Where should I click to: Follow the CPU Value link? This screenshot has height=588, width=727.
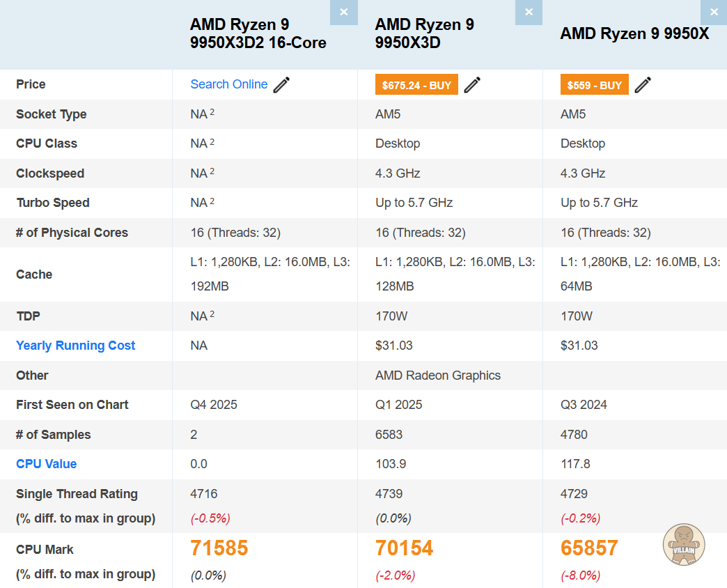tap(46, 464)
